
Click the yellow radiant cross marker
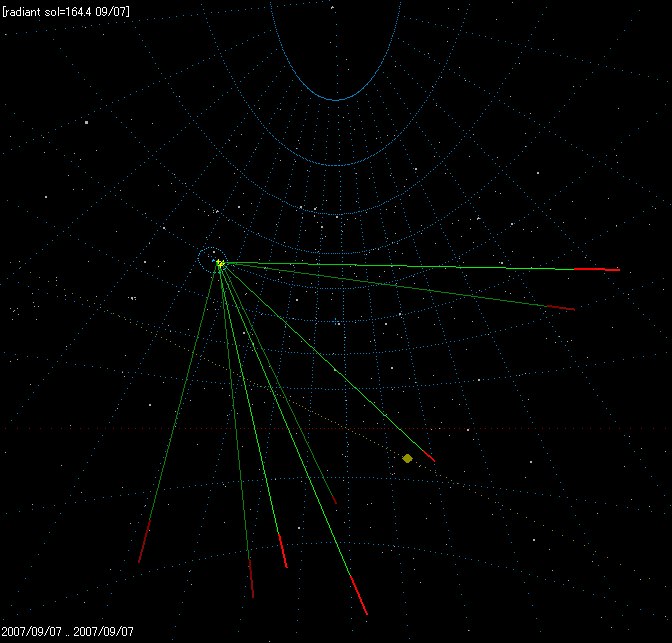220,263
